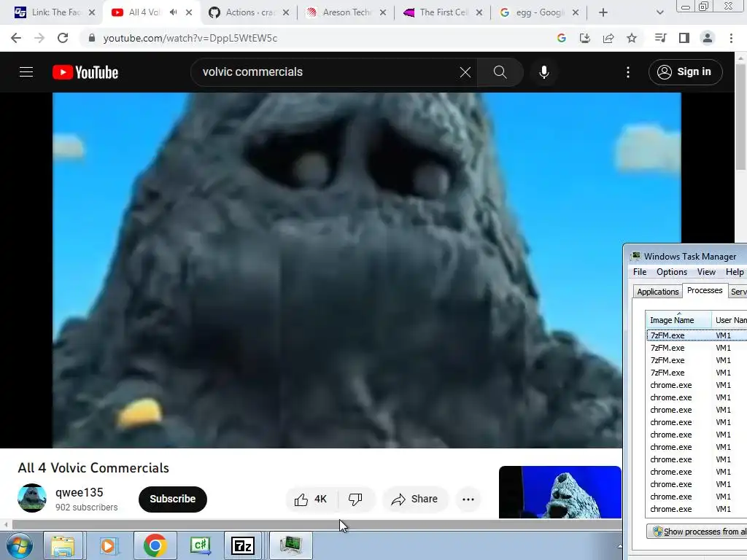This screenshot has width=747, height=560.
Task: Go to YouTube home via logo
Action: (x=85, y=72)
